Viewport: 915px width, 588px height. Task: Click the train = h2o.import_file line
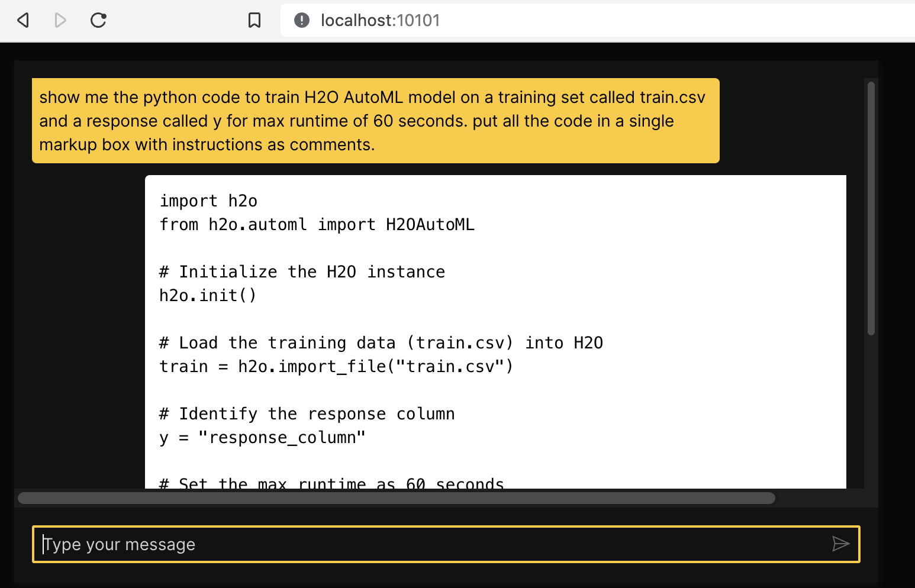(x=335, y=366)
